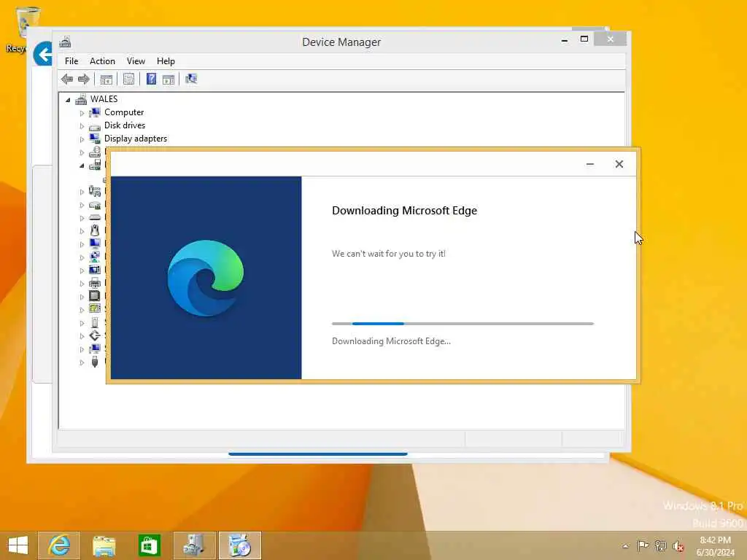The width and height of the screenshot is (747, 560).
Task: Click the 'Downloading Microsoft Edge...' status text
Action: click(391, 341)
